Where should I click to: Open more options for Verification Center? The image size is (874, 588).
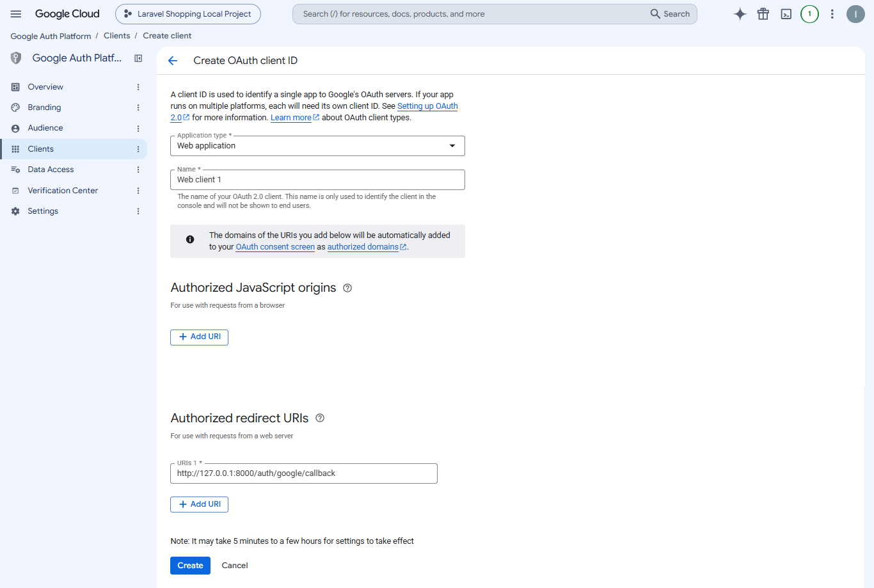click(x=138, y=191)
